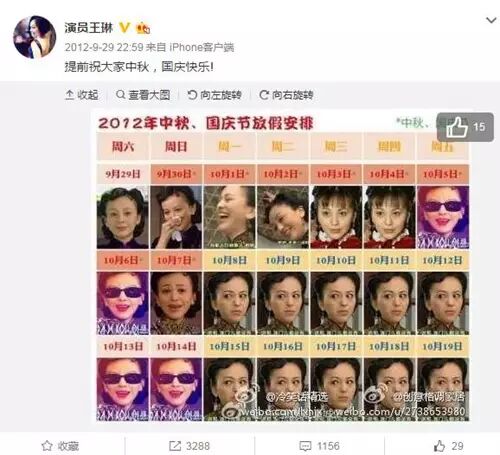The width and height of the screenshot is (500, 455).
Task: Like the post with 29 thumbs-up
Action: coord(449,446)
